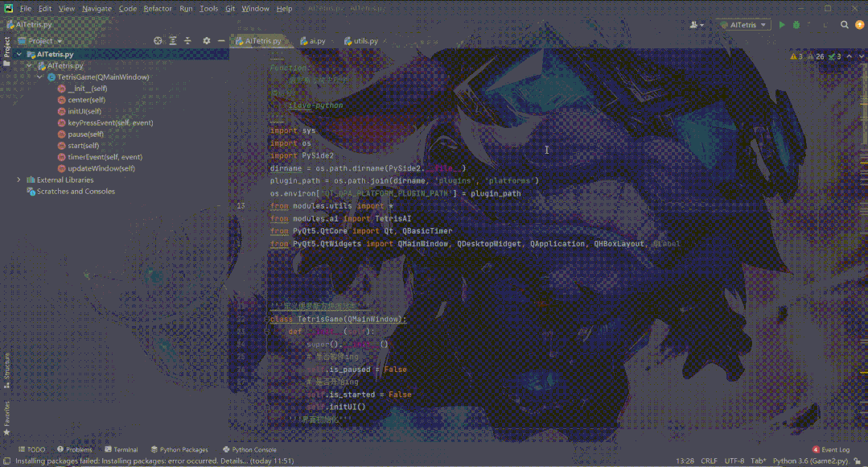The width and height of the screenshot is (868, 467).
Task: Open the Help menu
Action: click(x=284, y=9)
